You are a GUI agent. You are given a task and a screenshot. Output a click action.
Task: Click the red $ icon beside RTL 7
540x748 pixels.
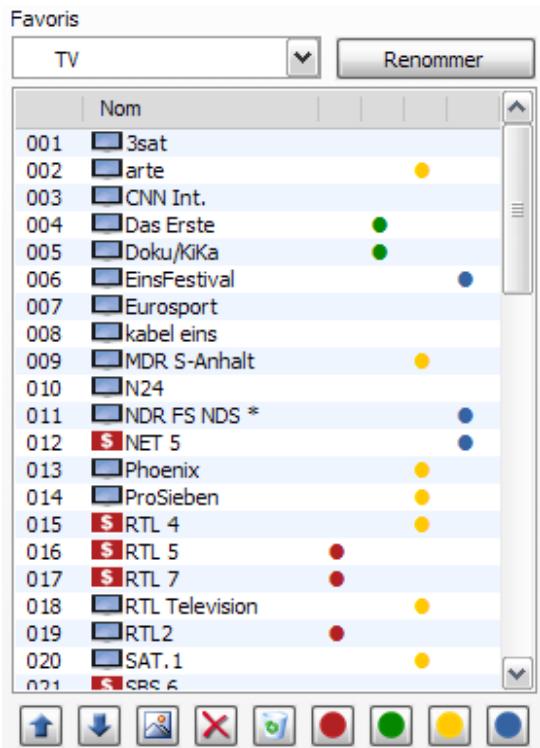click(x=106, y=578)
